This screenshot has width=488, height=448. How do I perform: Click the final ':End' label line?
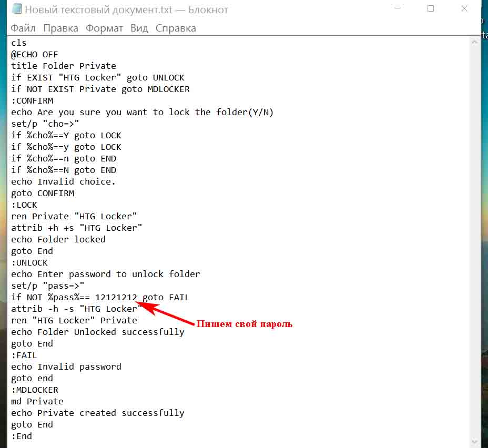(22, 436)
